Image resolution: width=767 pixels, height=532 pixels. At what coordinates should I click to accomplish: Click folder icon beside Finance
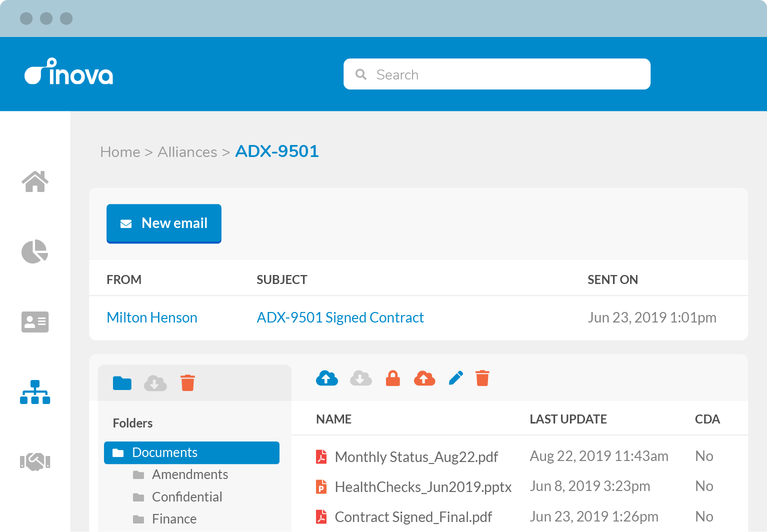coord(138,519)
